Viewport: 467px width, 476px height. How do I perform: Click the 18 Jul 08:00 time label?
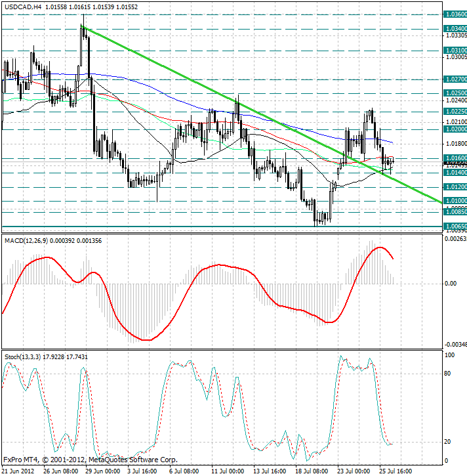tap(310, 471)
